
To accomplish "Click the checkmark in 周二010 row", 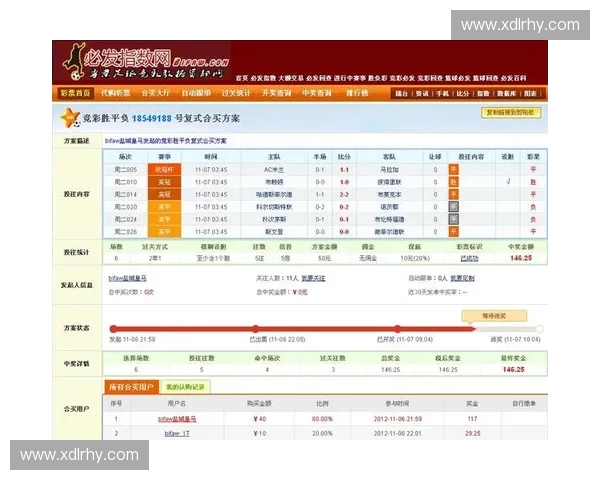I will [507, 181].
